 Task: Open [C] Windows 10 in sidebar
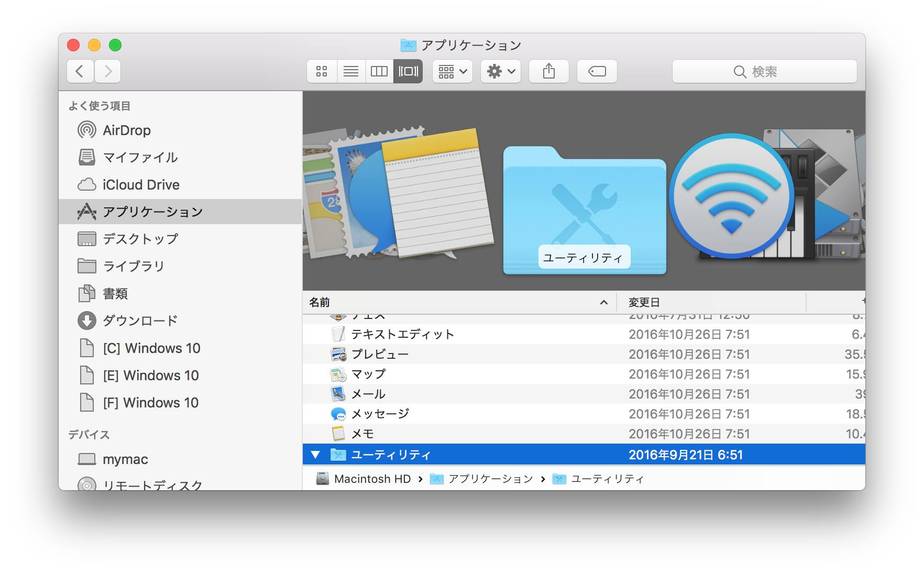[180, 348]
